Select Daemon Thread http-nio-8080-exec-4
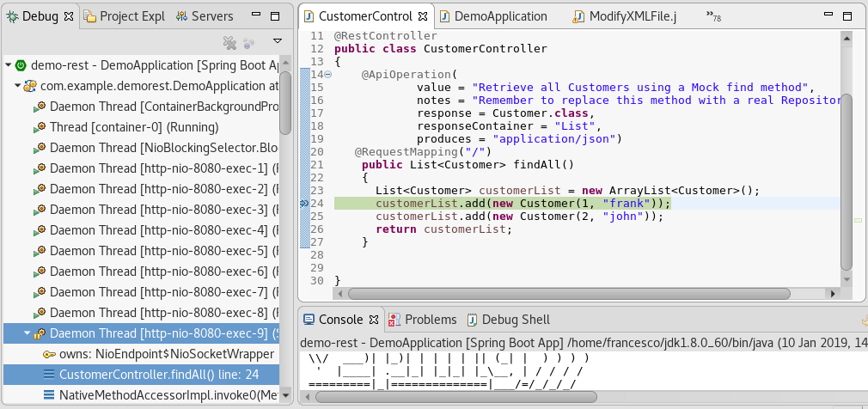Screen dimensions: 868x409 [155, 229]
